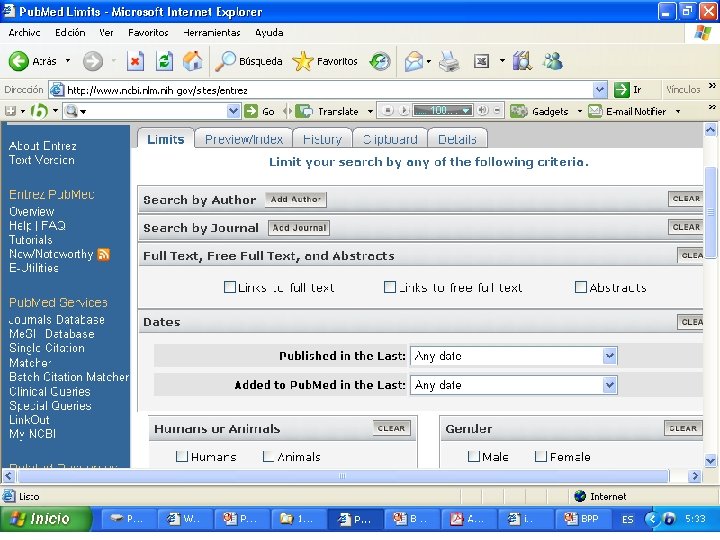Refresh the page with green arrows icon
The width and height of the screenshot is (720, 540).
click(164, 61)
